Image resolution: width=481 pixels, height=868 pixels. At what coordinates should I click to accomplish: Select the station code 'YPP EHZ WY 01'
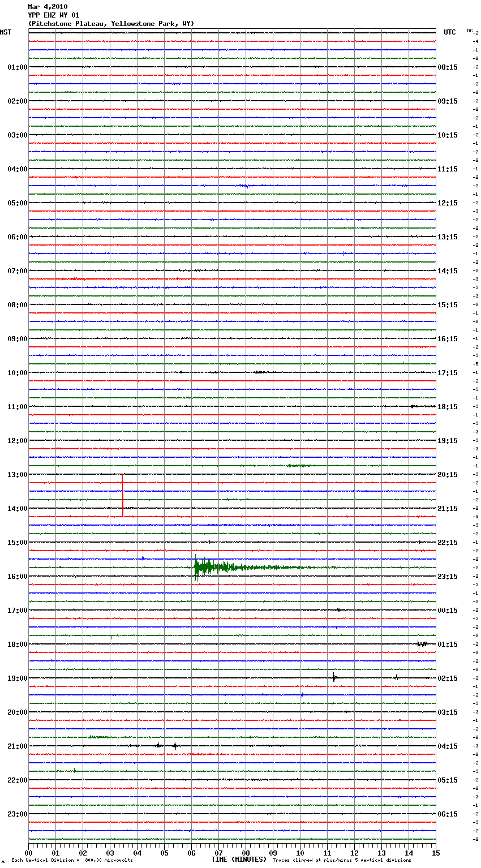click(x=54, y=15)
